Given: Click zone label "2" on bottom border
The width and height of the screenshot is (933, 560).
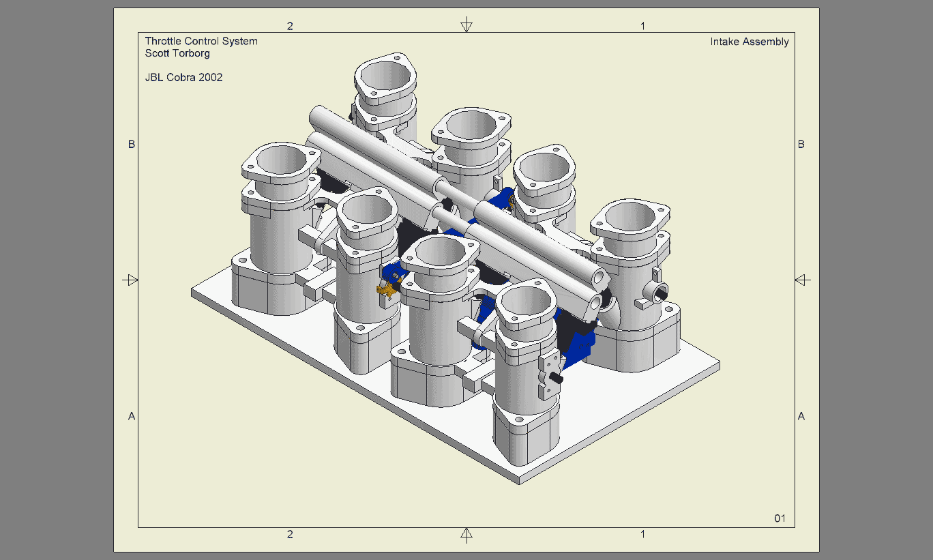Looking at the screenshot, I should coord(290,534).
